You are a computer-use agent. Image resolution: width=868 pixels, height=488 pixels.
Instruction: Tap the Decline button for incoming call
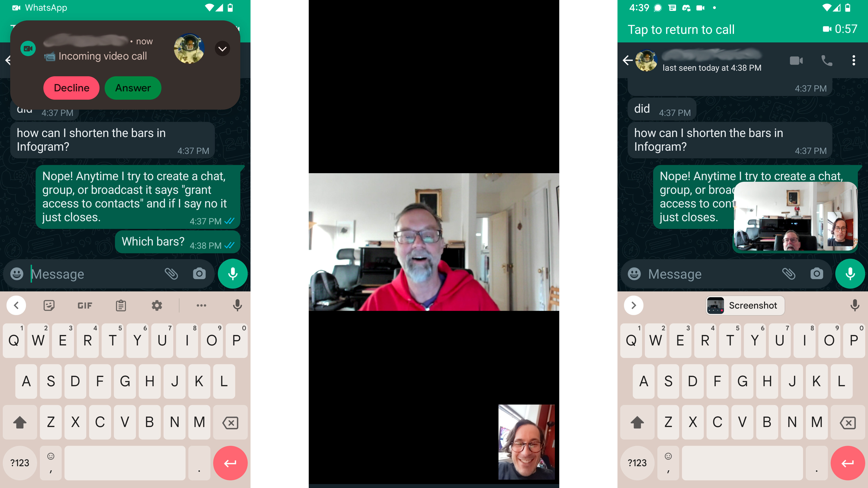71,88
